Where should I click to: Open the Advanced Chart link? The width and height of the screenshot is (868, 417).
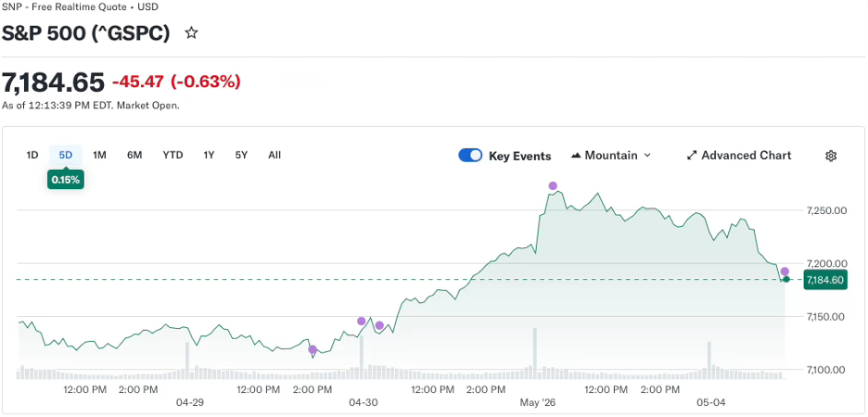tap(738, 156)
